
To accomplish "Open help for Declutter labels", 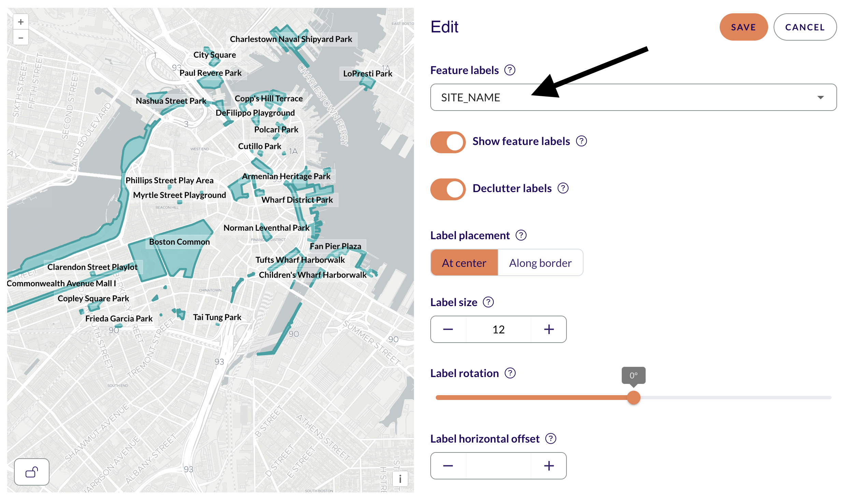I will (563, 188).
